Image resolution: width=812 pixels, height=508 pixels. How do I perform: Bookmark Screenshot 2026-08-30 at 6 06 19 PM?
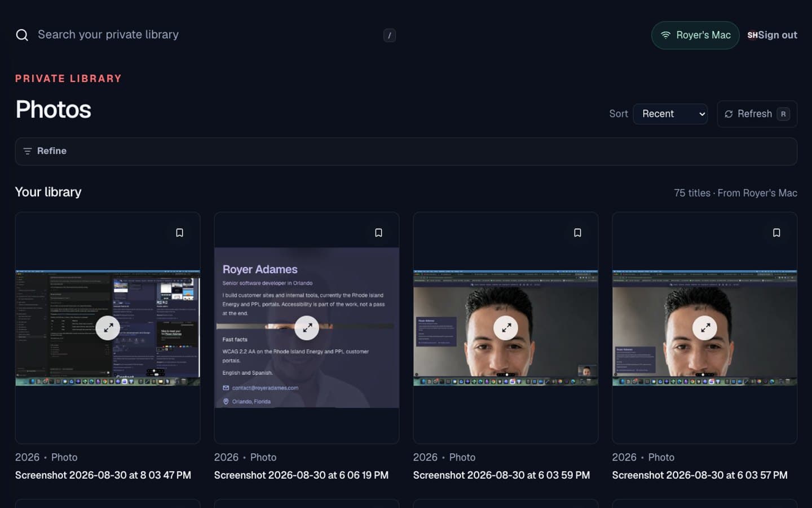click(378, 233)
